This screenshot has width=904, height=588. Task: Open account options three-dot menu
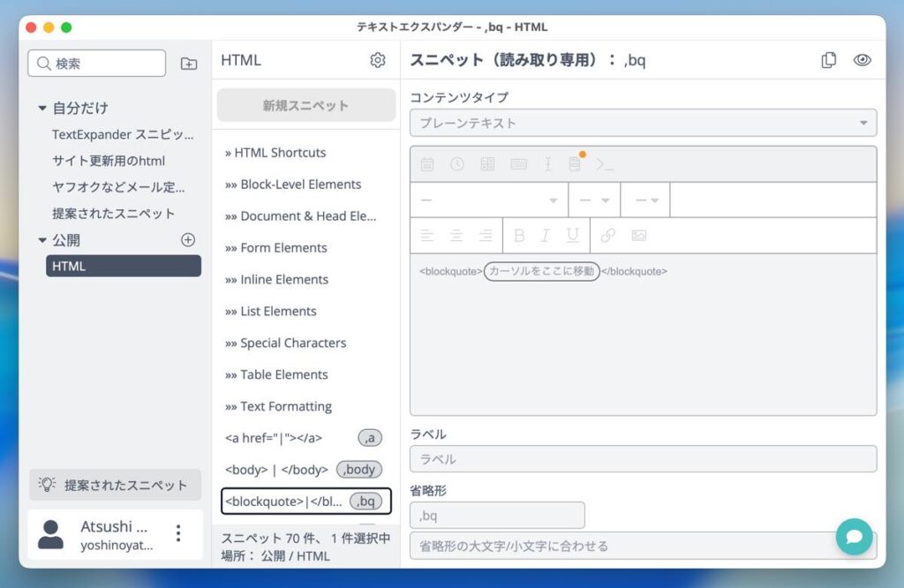[178, 533]
